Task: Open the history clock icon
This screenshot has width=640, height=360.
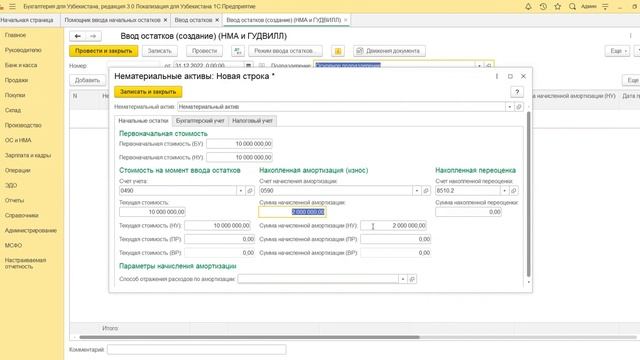Action: pos(543,7)
